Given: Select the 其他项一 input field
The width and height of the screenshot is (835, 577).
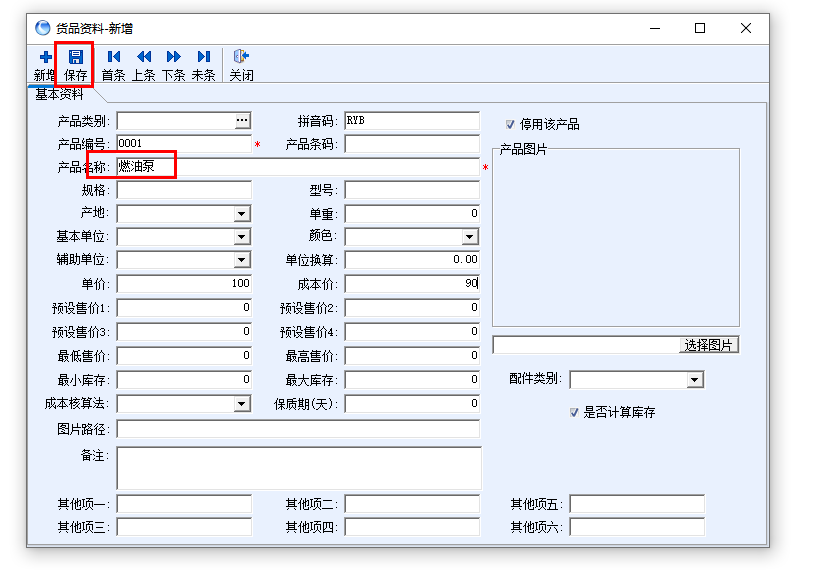Looking at the screenshot, I should pos(184,504).
